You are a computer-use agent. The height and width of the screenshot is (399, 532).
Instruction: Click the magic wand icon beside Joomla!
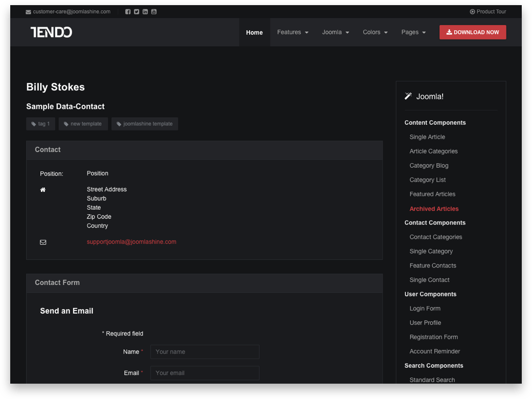pyautogui.click(x=408, y=96)
